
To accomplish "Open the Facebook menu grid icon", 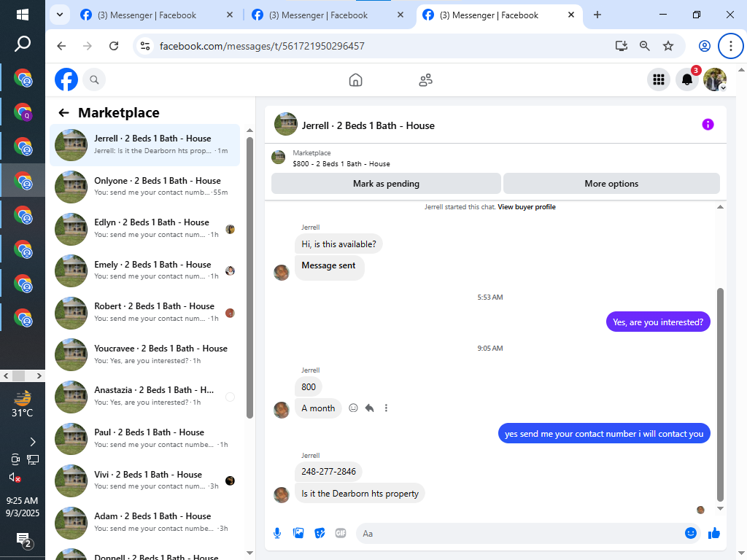I will click(x=659, y=79).
